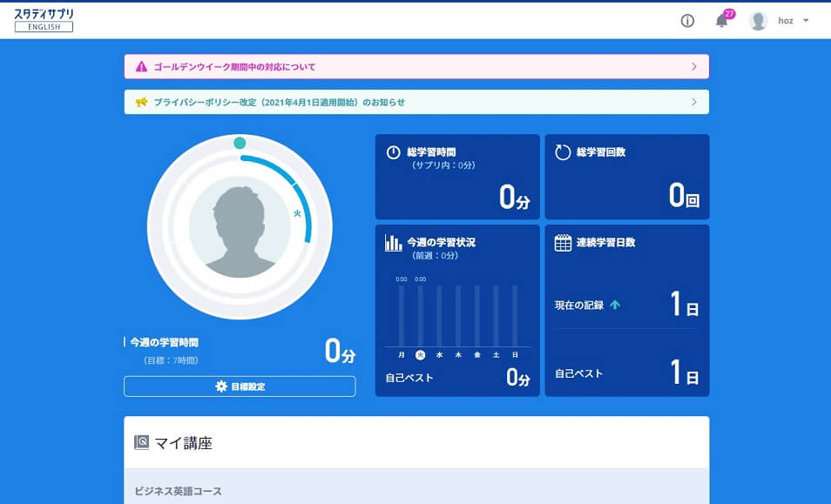Click 自己ベスト under the weekly chart

point(409,378)
